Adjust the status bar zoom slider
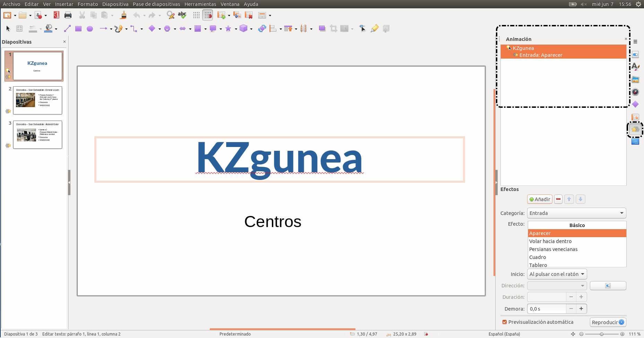The image size is (644, 338). click(602, 334)
